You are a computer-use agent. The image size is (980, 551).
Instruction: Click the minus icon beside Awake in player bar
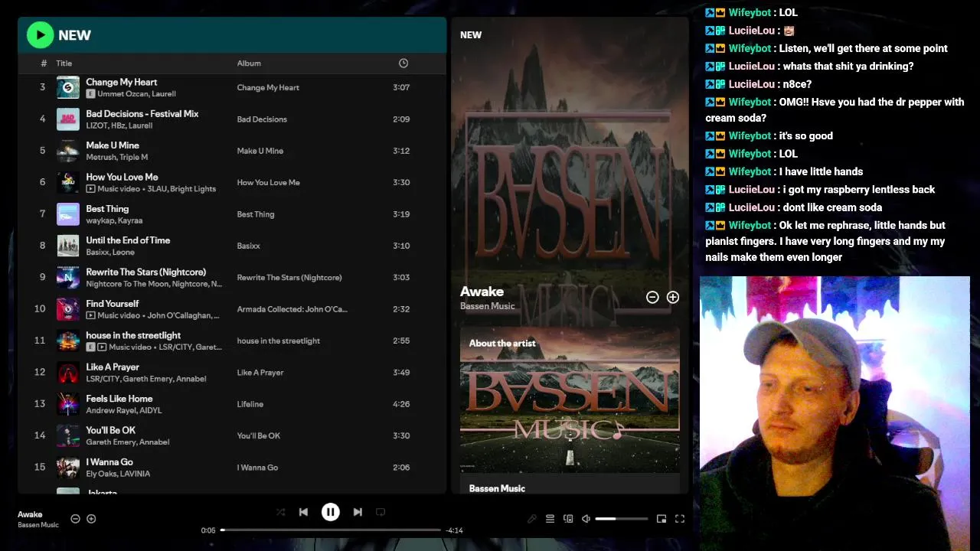pos(75,519)
